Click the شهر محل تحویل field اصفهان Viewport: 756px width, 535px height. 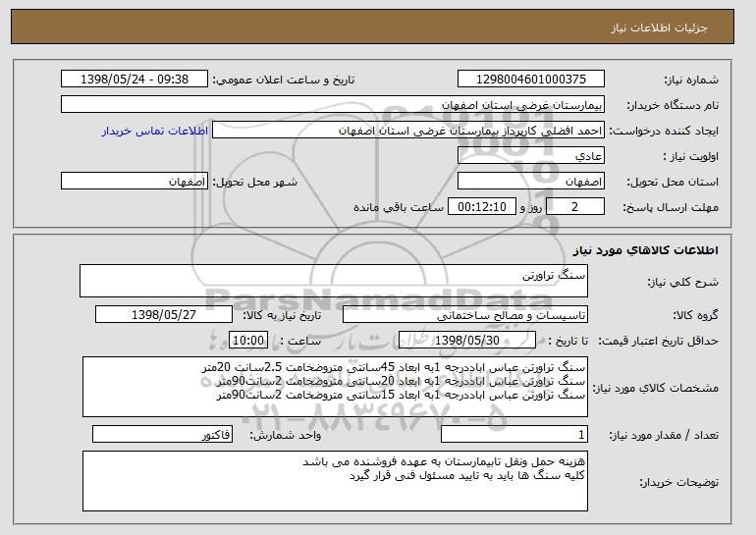[x=135, y=182]
